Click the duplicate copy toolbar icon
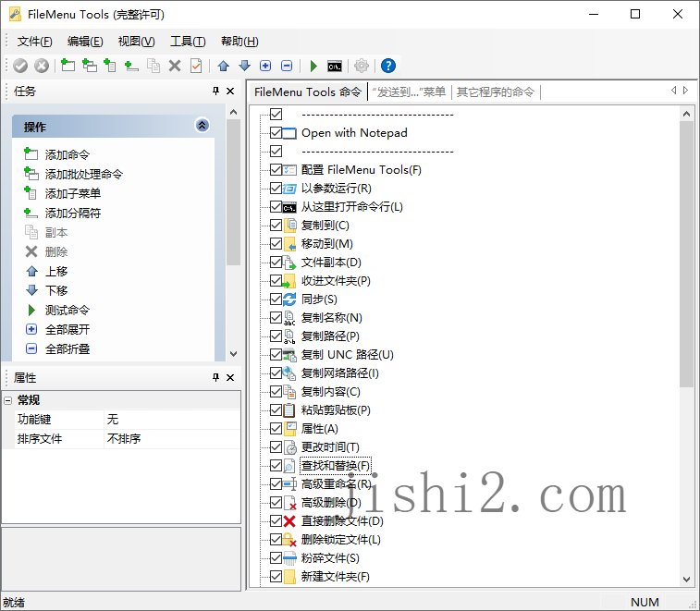 [x=154, y=66]
